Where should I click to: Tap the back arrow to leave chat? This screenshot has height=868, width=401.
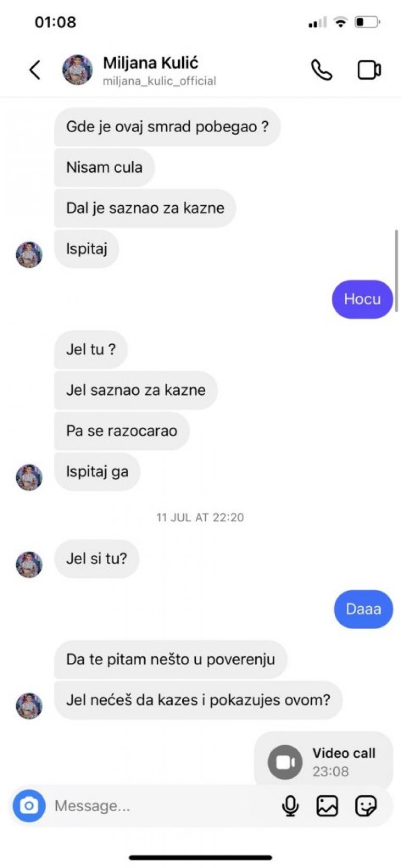pos(34,70)
